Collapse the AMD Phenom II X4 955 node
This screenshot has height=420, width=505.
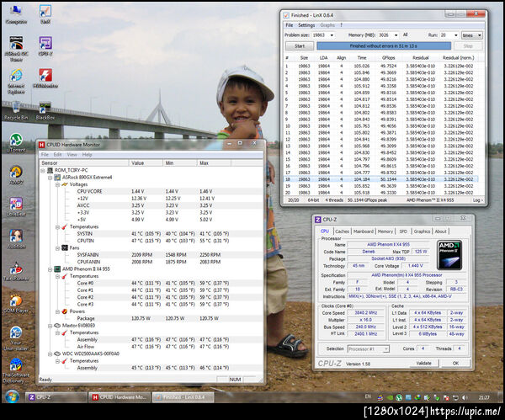click(50, 269)
